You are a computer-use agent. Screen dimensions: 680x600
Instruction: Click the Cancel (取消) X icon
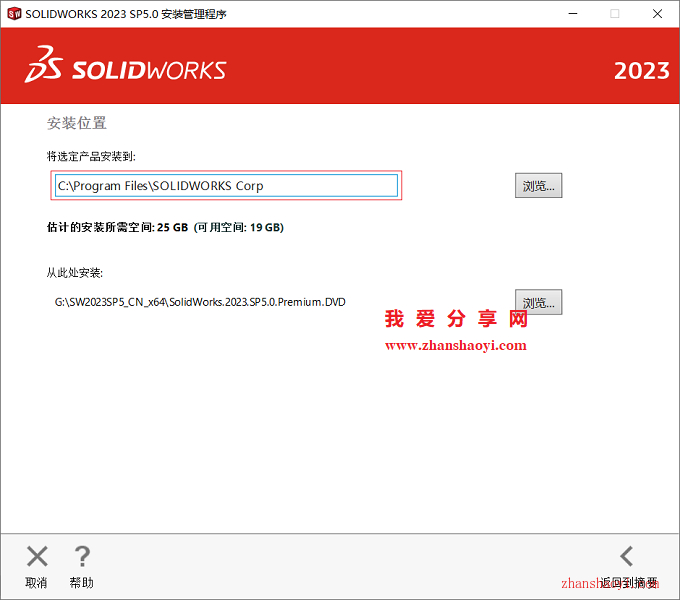pyautogui.click(x=37, y=556)
